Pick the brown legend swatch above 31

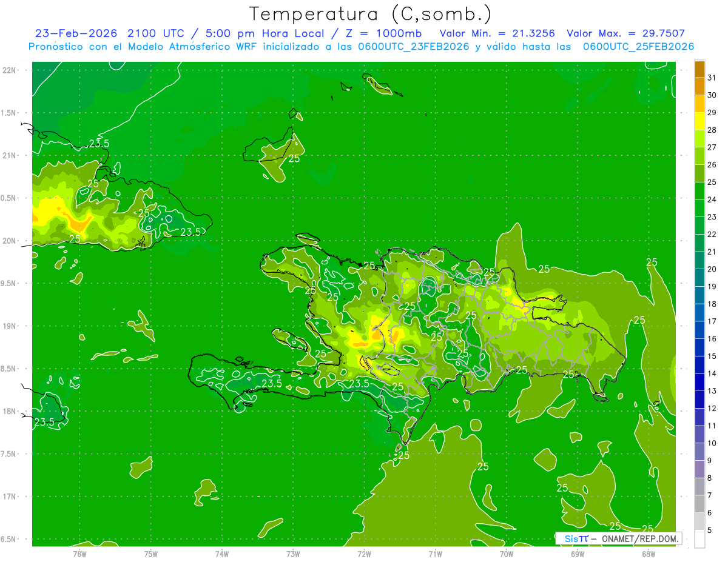699,69
